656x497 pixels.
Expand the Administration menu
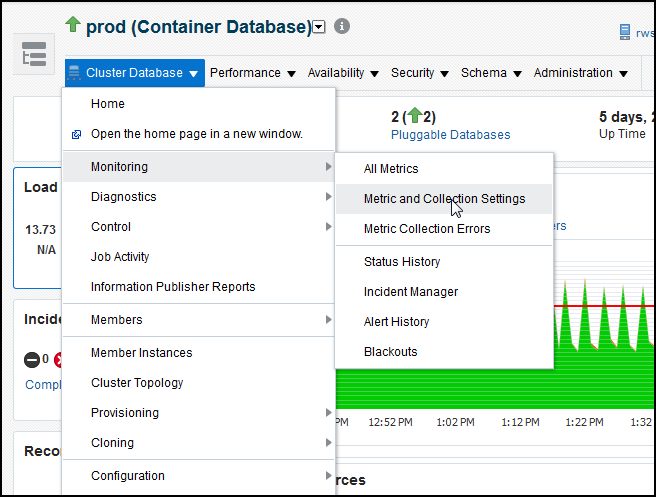coord(580,73)
